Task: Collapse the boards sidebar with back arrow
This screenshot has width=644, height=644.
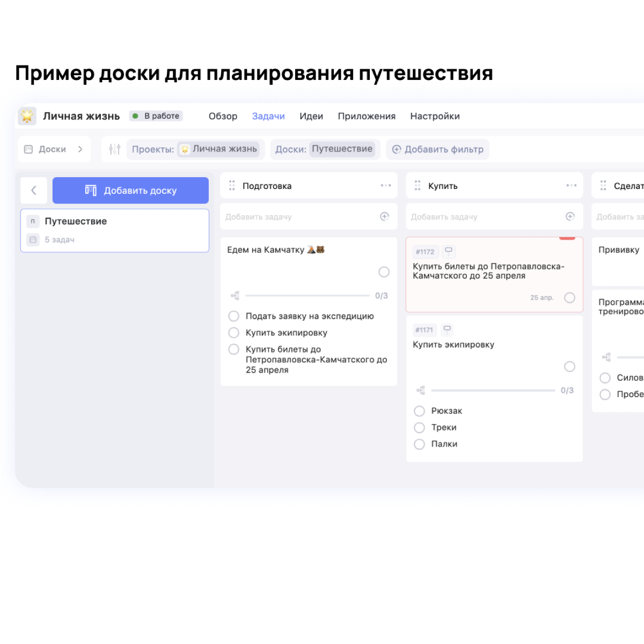Action: [x=34, y=191]
